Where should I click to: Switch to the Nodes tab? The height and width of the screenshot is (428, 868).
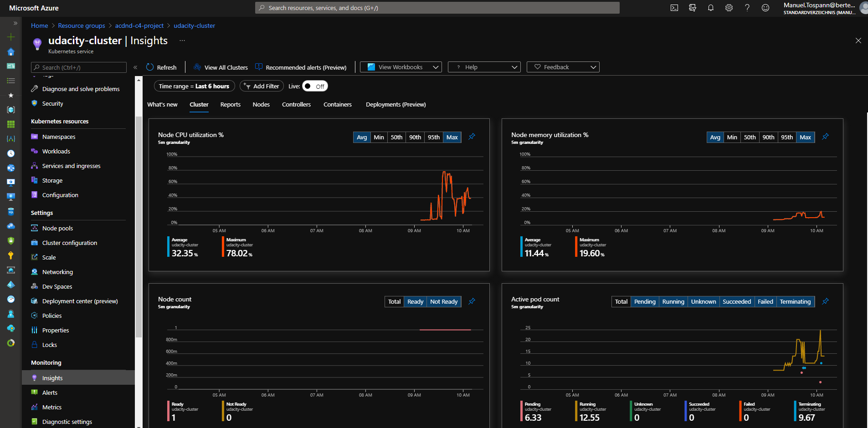point(261,104)
